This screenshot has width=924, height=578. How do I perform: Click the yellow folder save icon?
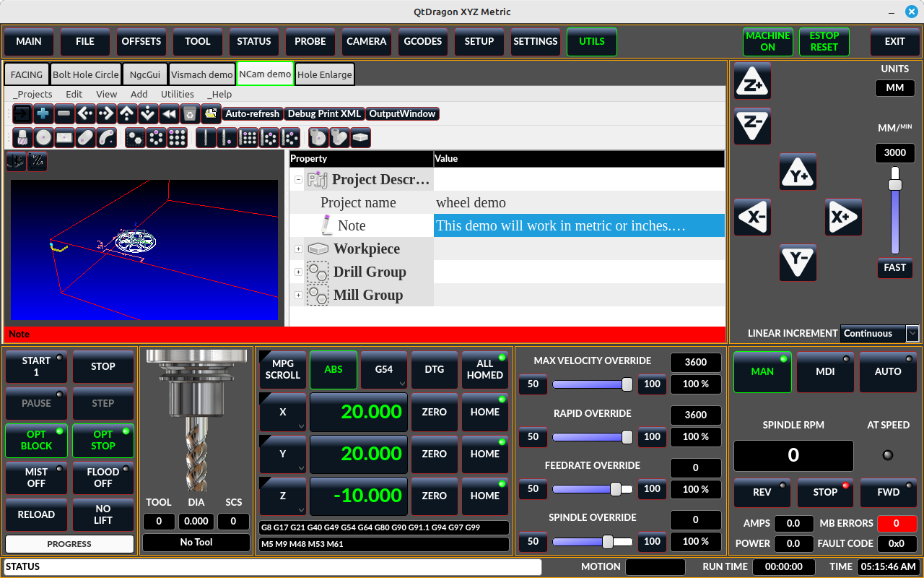click(x=211, y=113)
